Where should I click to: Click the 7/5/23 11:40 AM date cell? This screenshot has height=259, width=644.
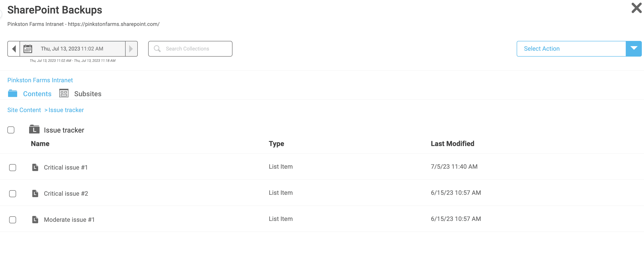coord(454,166)
